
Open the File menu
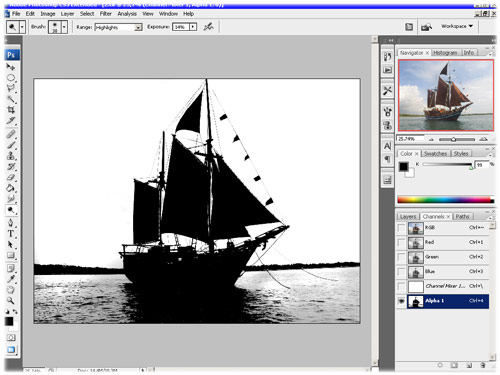click(16, 14)
